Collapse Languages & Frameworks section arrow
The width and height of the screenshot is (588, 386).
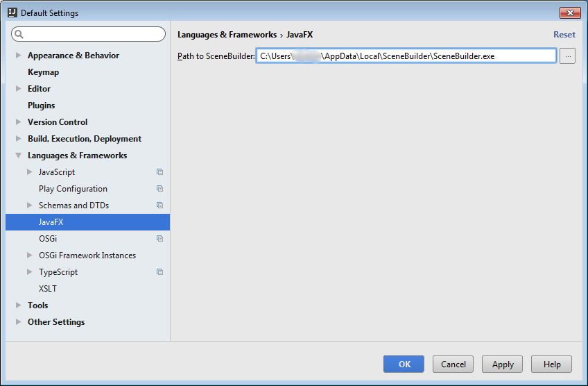pyautogui.click(x=18, y=156)
